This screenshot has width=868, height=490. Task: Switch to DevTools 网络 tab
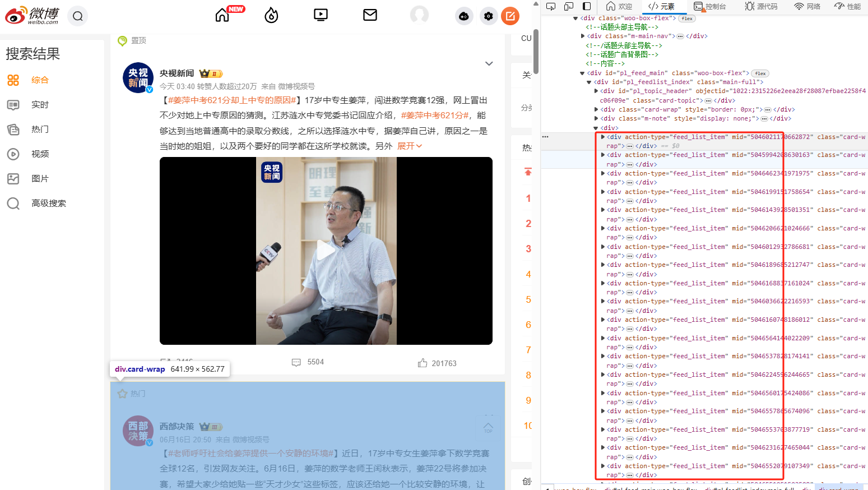click(807, 6)
